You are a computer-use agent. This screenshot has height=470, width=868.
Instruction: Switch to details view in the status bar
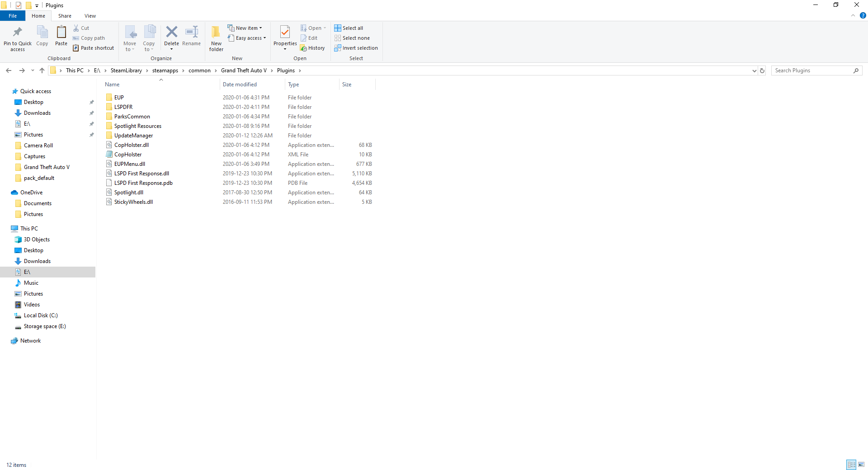point(851,465)
